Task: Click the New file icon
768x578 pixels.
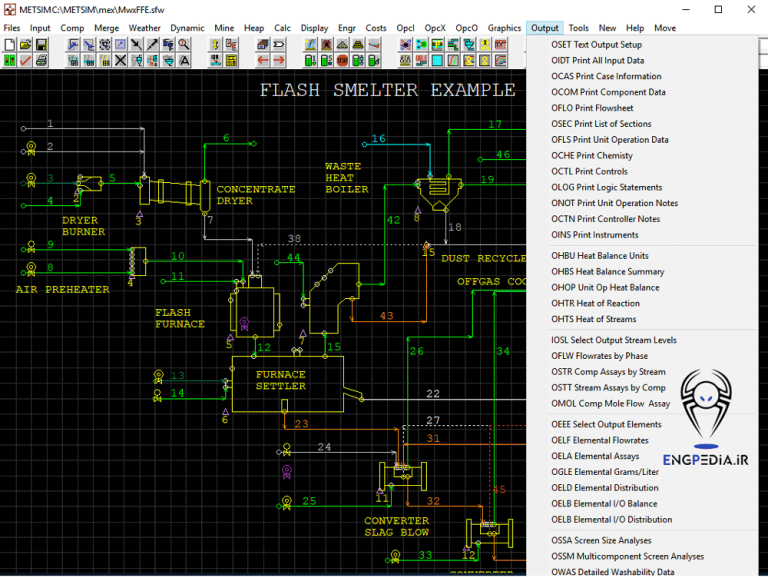Action: pyautogui.click(x=9, y=45)
